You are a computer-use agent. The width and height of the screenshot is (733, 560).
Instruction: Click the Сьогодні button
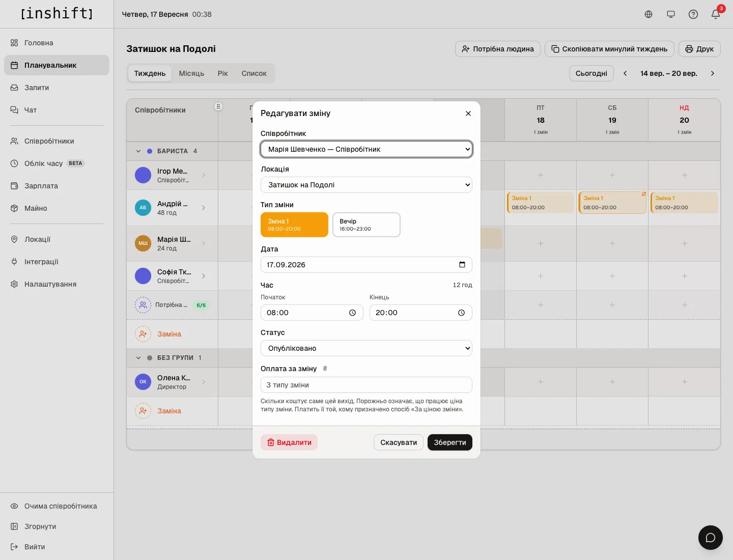[x=591, y=73]
